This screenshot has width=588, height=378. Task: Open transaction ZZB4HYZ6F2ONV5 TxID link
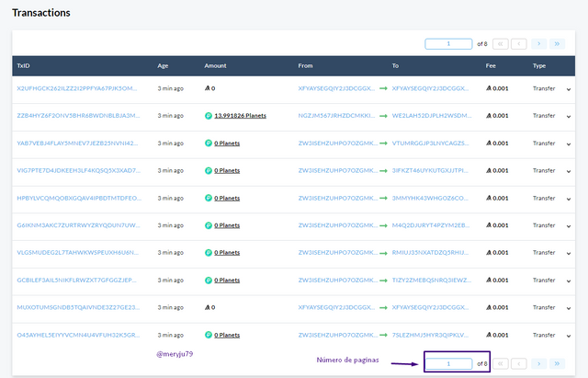coord(77,116)
